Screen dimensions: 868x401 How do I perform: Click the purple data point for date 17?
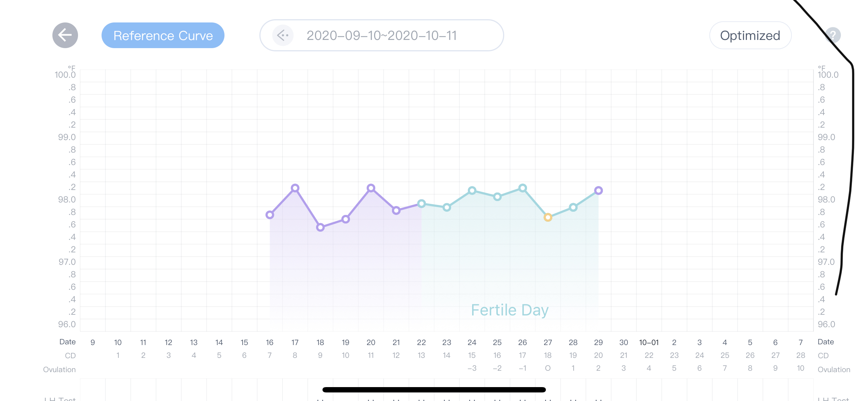295,188
